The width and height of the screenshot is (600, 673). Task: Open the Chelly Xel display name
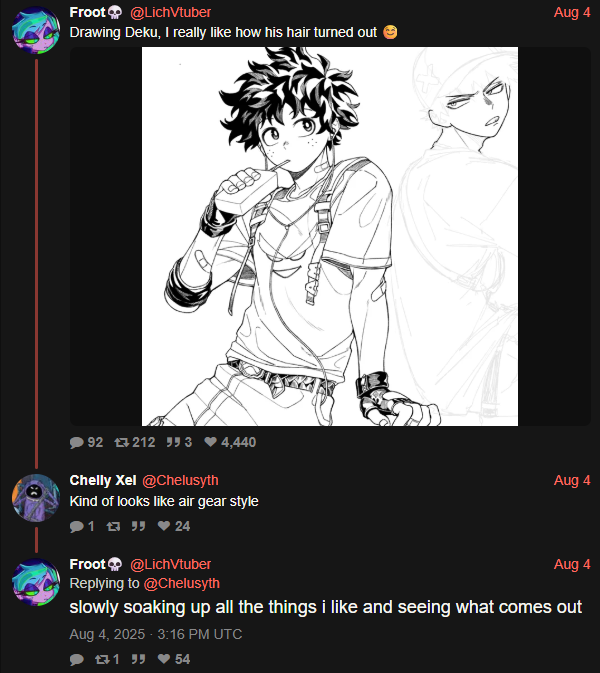[x=103, y=480]
